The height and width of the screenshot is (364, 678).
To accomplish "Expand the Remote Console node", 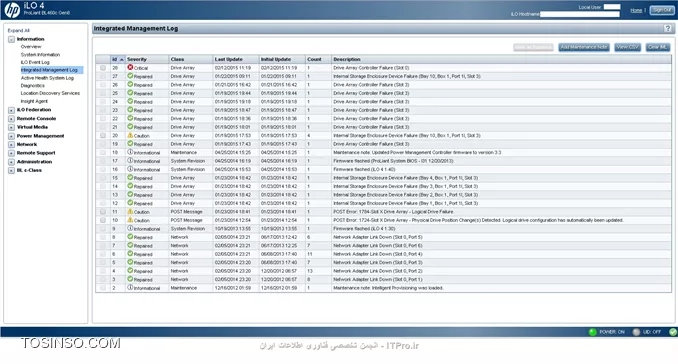I will [11, 119].
